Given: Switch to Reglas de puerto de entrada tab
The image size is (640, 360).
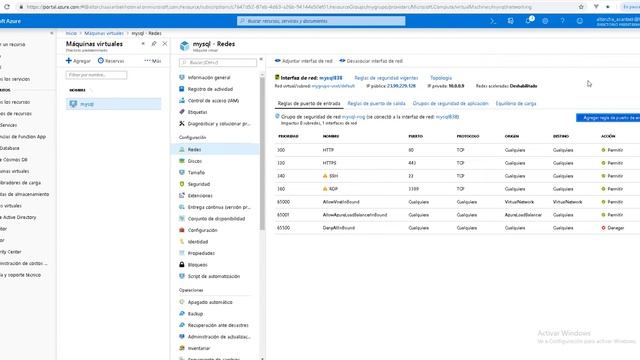Looking at the screenshot, I should [x=309, y=104].
